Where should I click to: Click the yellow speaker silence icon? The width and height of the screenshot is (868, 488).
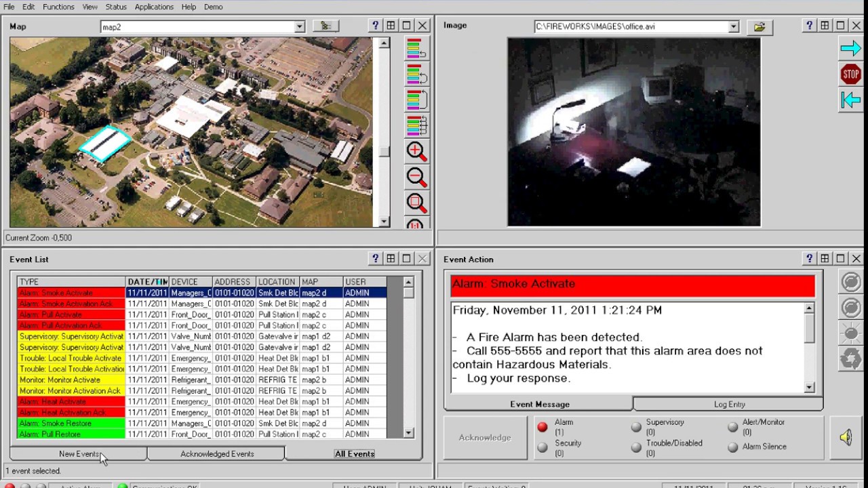(x=846, y=437)
